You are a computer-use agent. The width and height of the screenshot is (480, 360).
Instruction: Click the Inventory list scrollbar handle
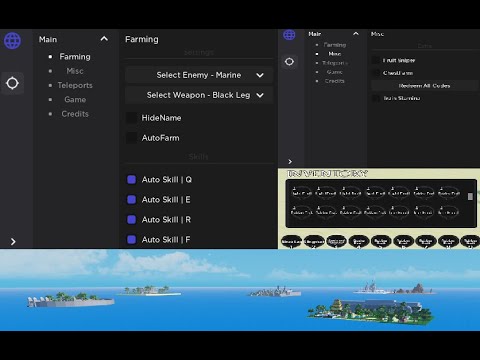(470, 197)
